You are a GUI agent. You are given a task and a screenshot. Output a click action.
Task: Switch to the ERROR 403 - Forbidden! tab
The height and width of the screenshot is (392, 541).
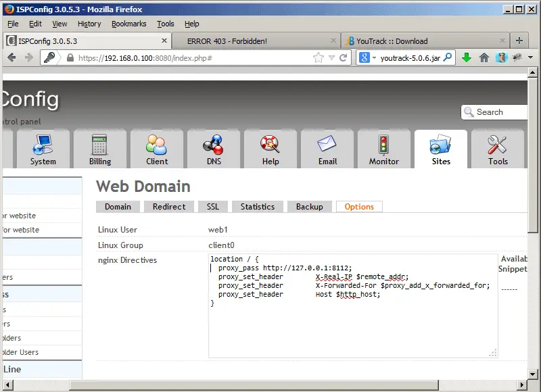click(256, 41)
